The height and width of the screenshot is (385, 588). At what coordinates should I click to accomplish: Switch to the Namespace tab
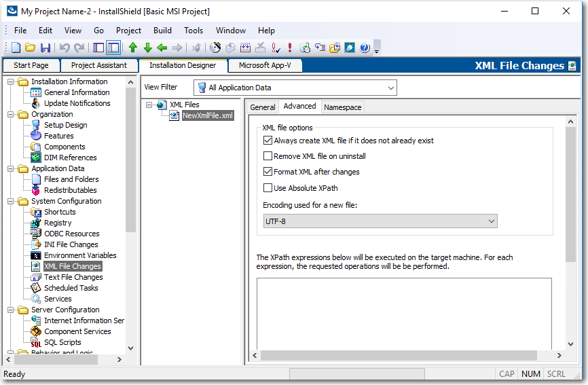click(x=342, y=107)
